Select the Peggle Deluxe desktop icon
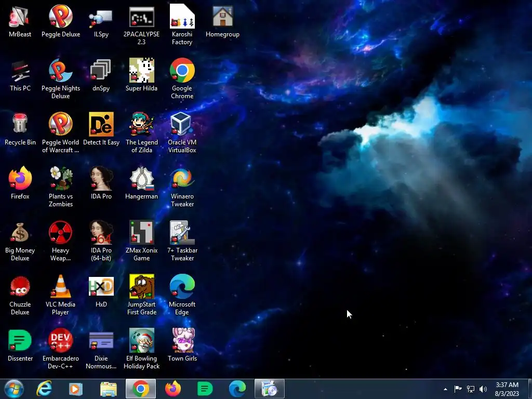Viewport: 532px width, 399px height. coord(61,21)
